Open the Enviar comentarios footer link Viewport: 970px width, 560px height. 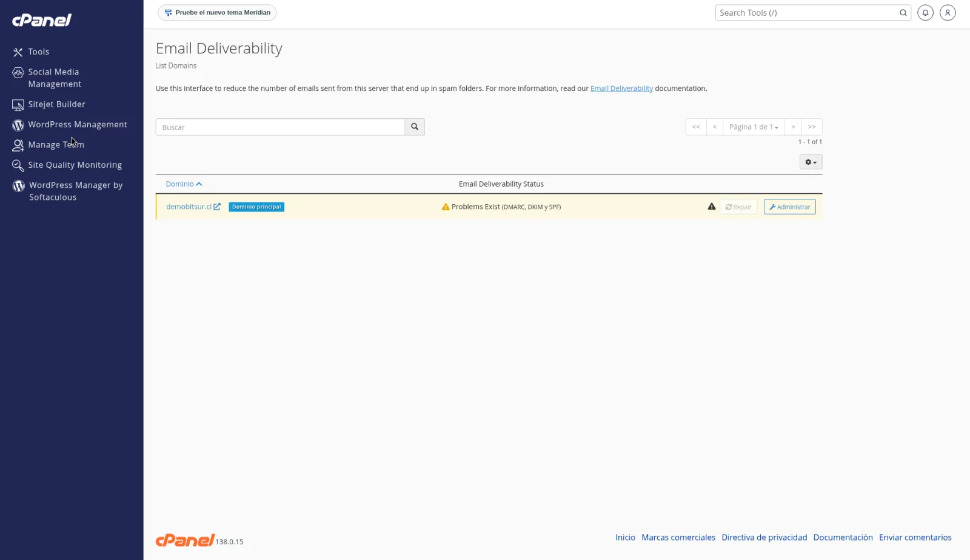coord(915,538)
